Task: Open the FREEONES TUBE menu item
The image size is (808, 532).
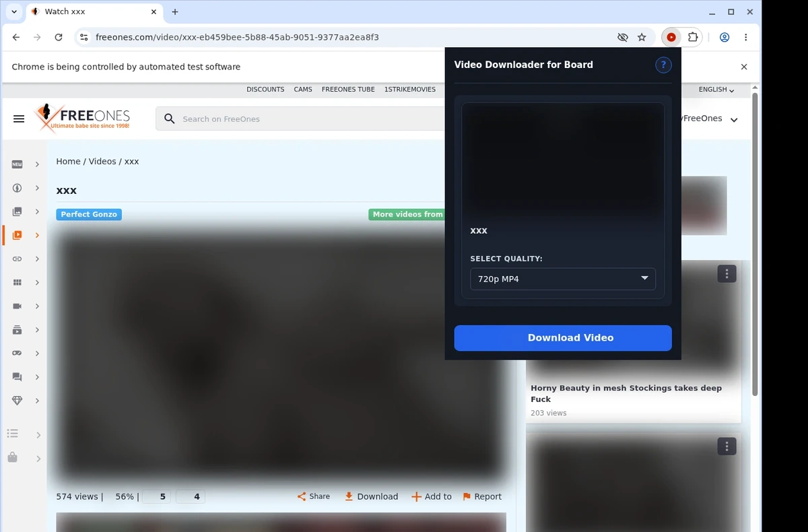Action: point(348,90)
